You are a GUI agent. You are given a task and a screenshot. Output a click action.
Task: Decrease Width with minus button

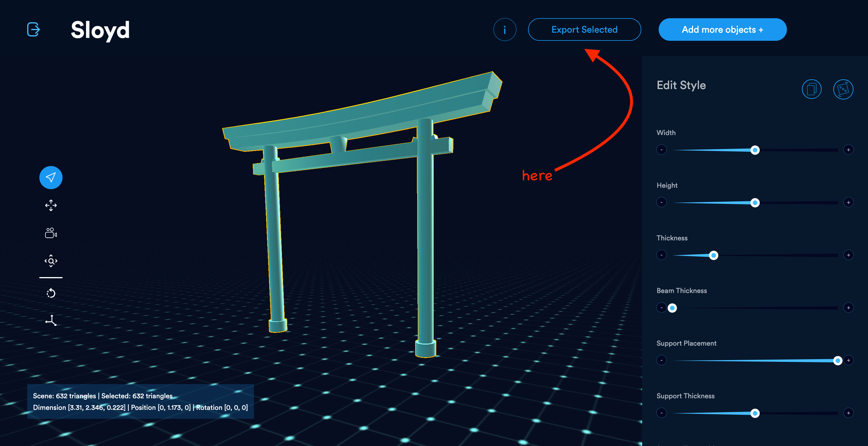pos(662,150)
